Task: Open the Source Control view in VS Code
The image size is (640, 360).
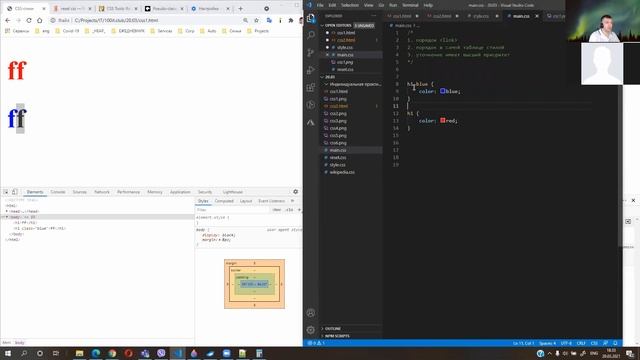Action: [x=311, y=53]
